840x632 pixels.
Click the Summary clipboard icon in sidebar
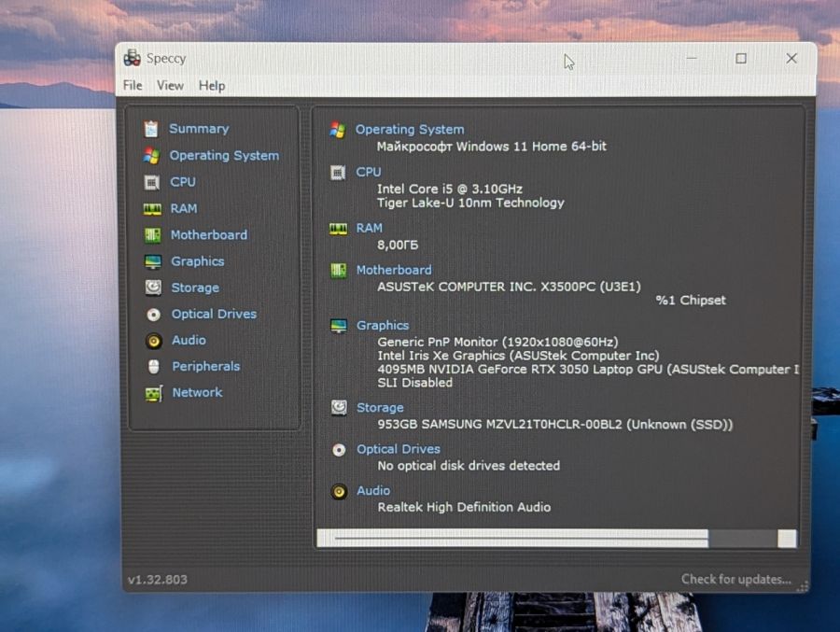[151, 129]
